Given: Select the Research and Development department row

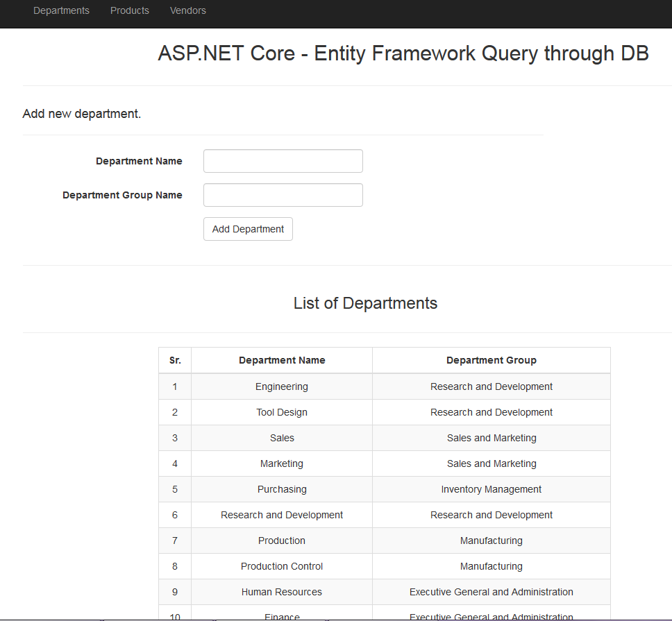Looking at the screenshot, I should pyautogui.click(x=281, y=515).
